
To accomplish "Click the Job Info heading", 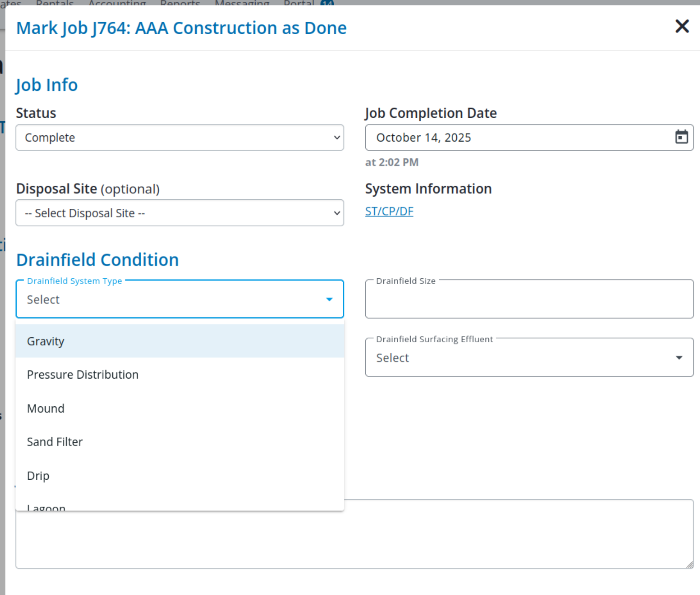I will (x=47, y=85).
